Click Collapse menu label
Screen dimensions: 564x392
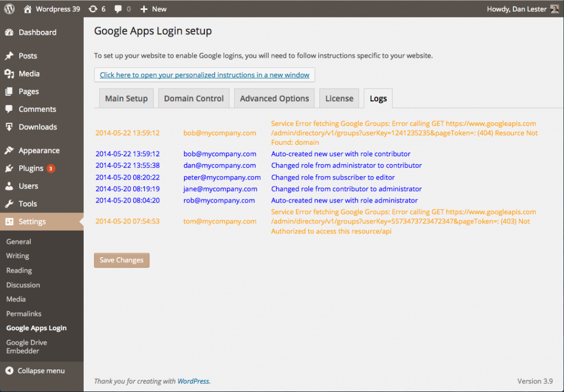(x=41, y=371)
